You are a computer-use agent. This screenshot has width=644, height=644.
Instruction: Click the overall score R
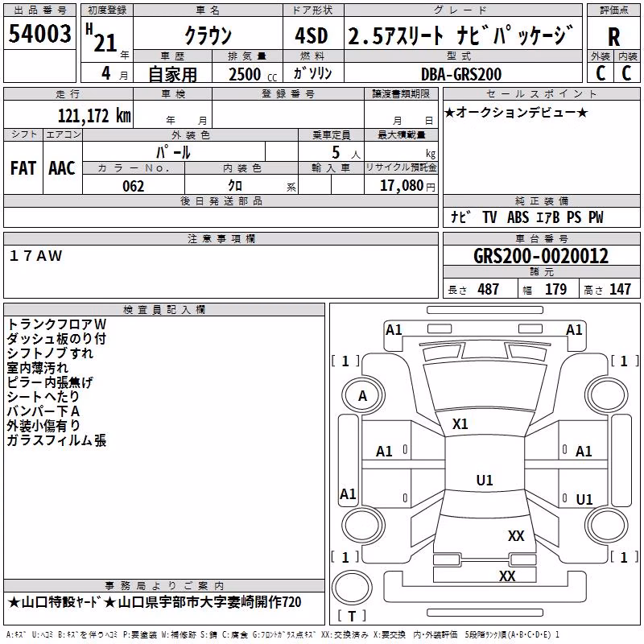[x=613, y=37]
